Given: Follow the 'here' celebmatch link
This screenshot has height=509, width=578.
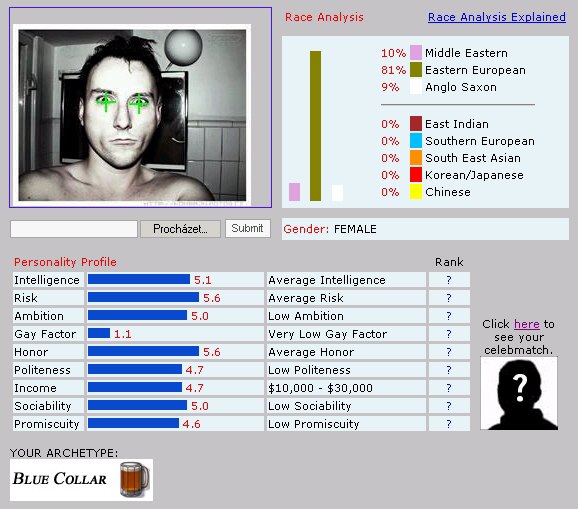Looking at the screenshot, I should point(526,324).
